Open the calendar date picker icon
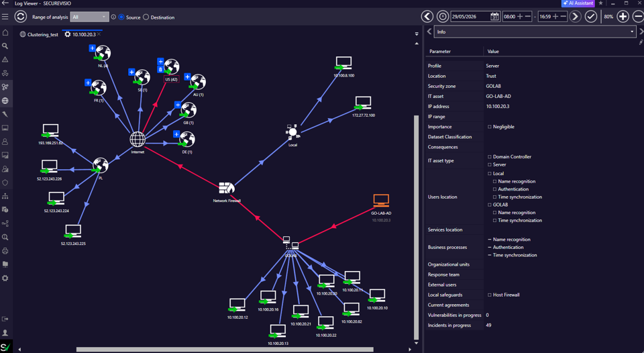The width and height of the screenshot is (644, 353). tap(494, 17)
